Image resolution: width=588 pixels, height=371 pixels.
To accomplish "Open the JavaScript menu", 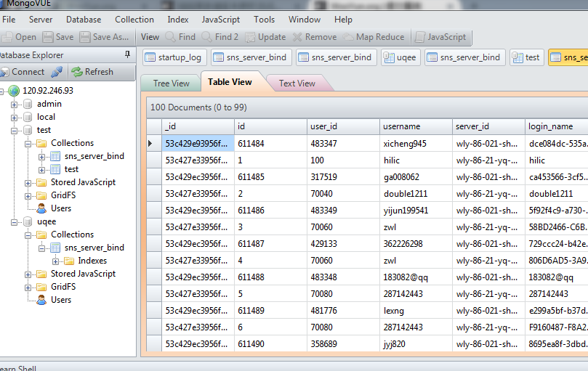I will coord(220,20).
